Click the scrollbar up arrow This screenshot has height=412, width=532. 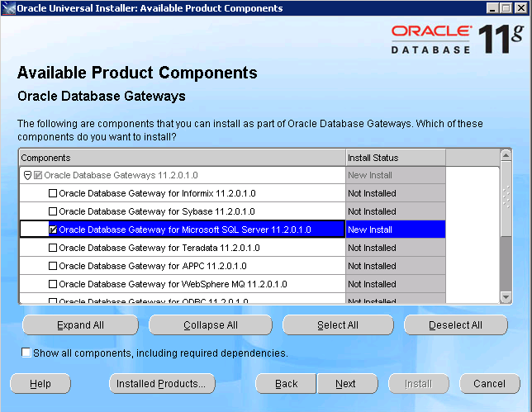[506, 155]
